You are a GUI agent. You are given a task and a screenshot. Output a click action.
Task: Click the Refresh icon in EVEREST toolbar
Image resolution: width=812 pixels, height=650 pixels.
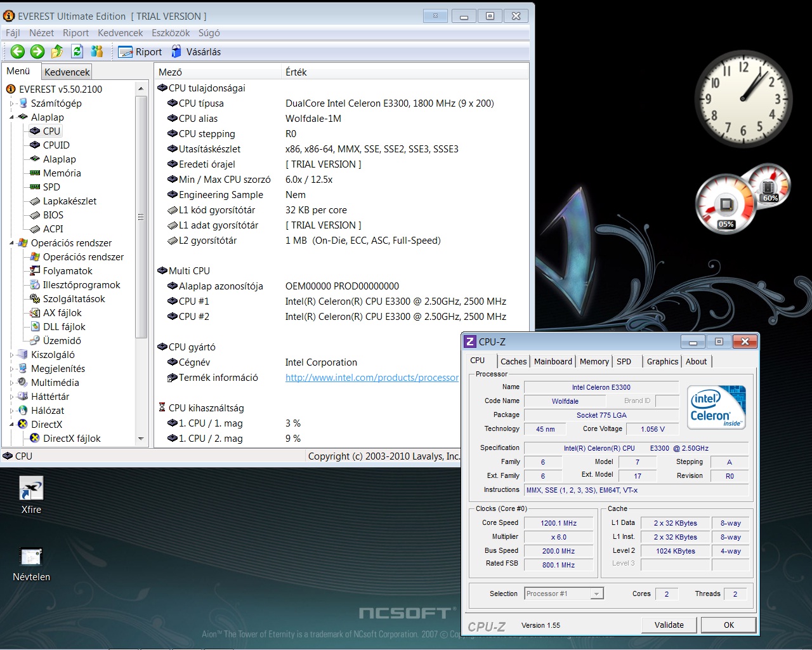pyautogui.click(x=77, y=52)
